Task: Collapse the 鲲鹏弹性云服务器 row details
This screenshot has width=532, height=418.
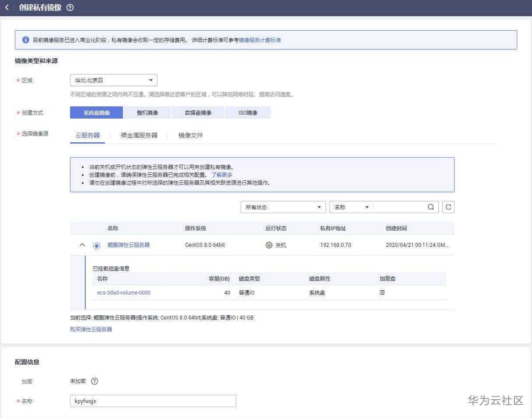Action: (x=82, y=245)
